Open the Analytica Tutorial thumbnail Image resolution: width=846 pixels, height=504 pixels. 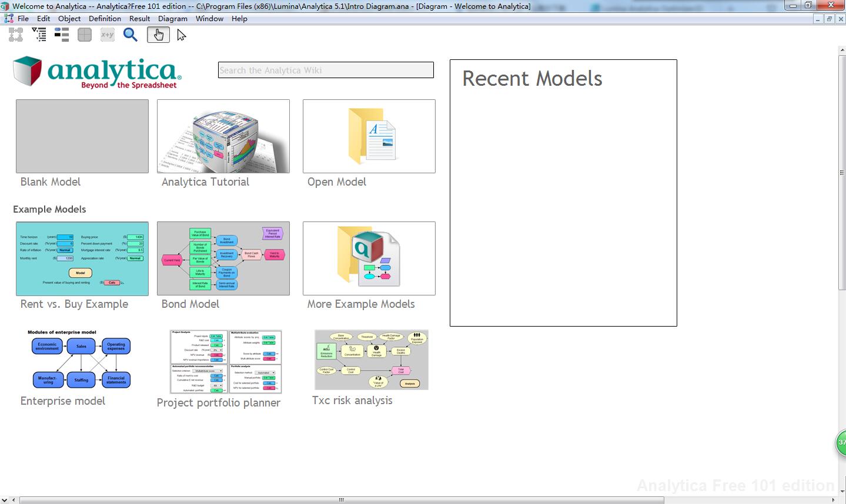tap(223, 136)
